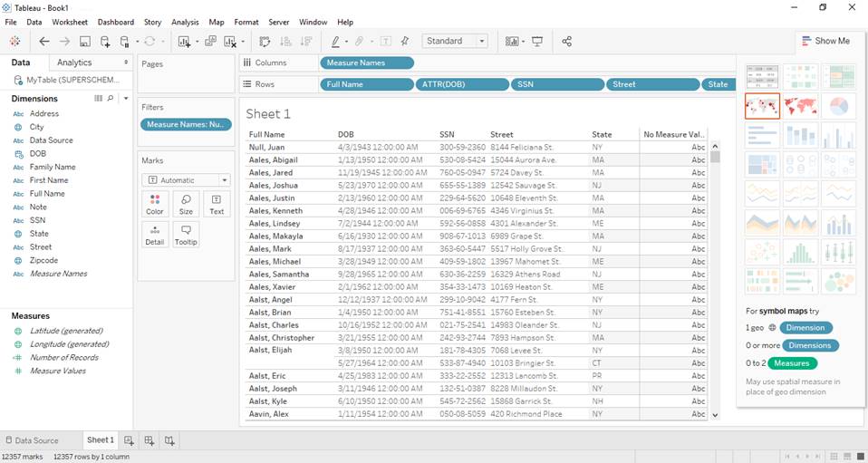Open the Automatic mark type dropdown

point(187,180)
